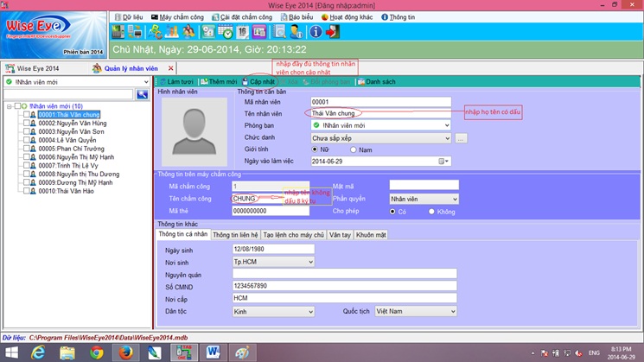
Task: Open the Báo biểu menu
Action: [x=297, y=17]
